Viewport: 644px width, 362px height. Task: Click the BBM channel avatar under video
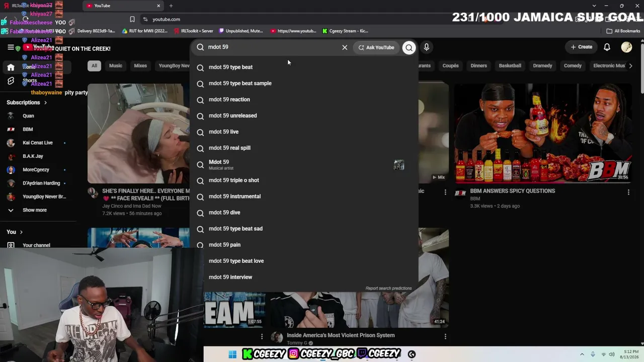[x=460, y=193]
